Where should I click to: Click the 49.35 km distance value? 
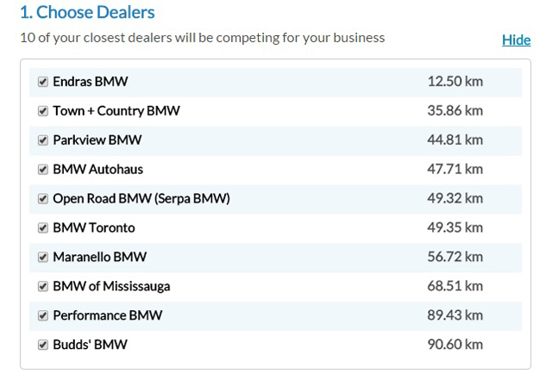[x=455, y=227]
